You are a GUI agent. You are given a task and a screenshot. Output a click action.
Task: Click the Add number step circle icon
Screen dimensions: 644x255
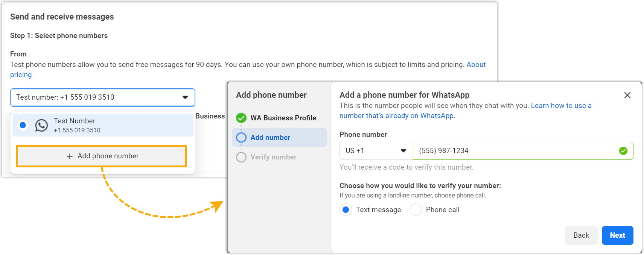241,138
